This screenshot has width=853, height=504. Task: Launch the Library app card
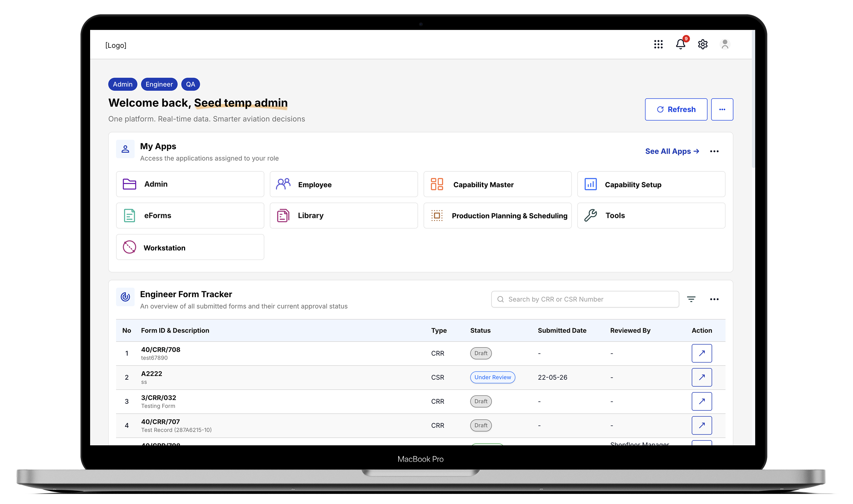click(344, 216)
